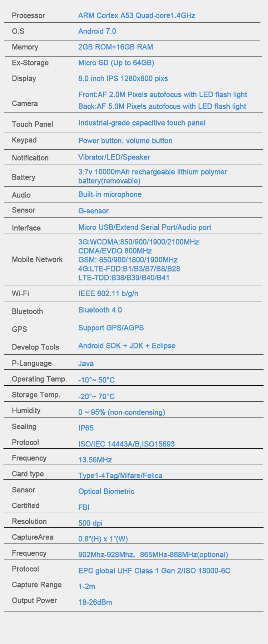The width and height of the screenshot is (268, 644).
Task: Click the 2GB ROM+16GB RAM memory value
Action: tap(115, 47)
